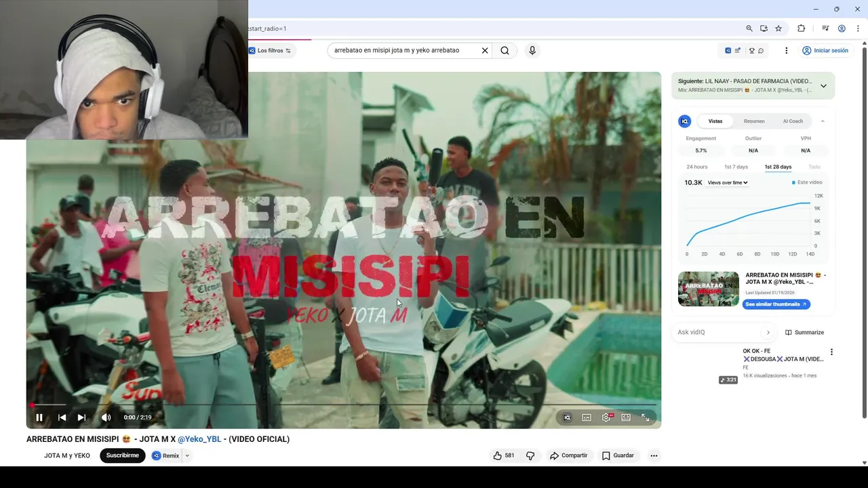Open vidIQ icon in player controls
Image resolution: width=868 pixels, height=488 pixels.
pos(567,418)
